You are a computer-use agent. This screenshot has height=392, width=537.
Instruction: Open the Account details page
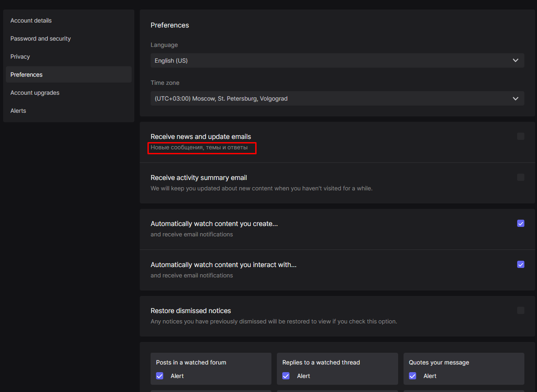coord(31,21)
